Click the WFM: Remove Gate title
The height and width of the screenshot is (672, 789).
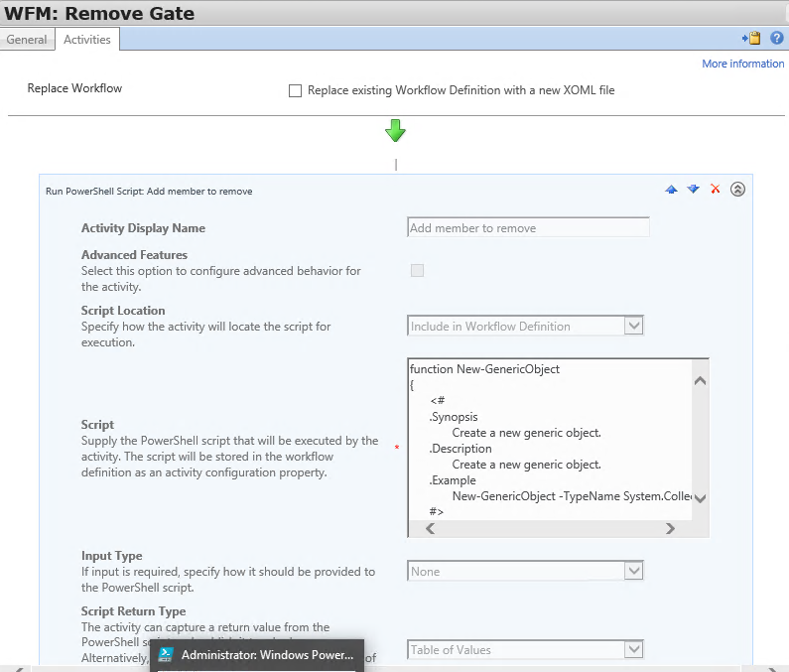(x=99, y=13)
